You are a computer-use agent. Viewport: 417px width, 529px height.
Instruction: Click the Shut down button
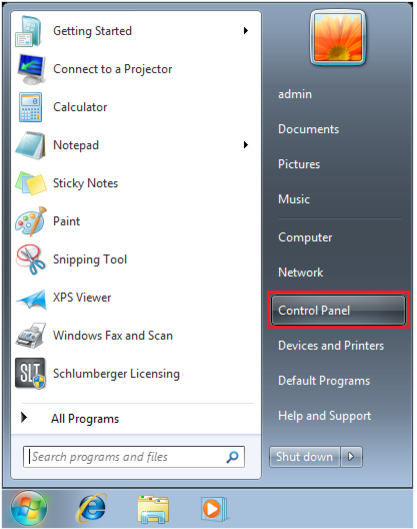(305, 457)
